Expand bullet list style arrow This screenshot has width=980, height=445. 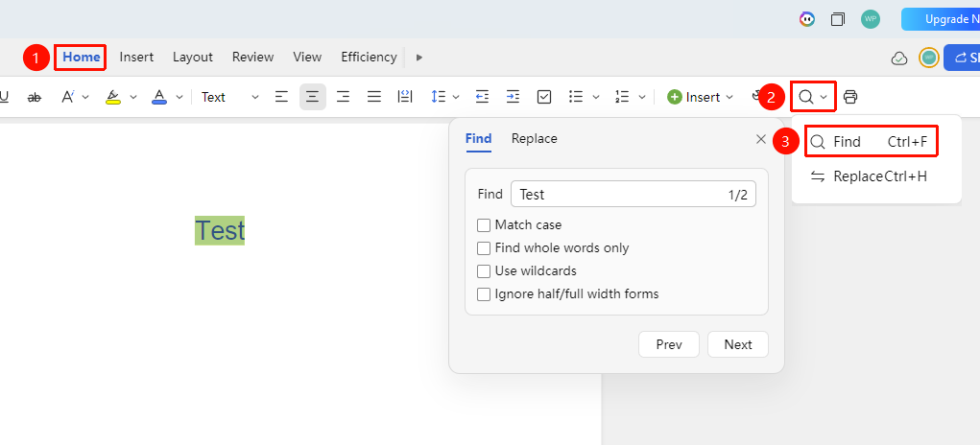pos(596,98)
